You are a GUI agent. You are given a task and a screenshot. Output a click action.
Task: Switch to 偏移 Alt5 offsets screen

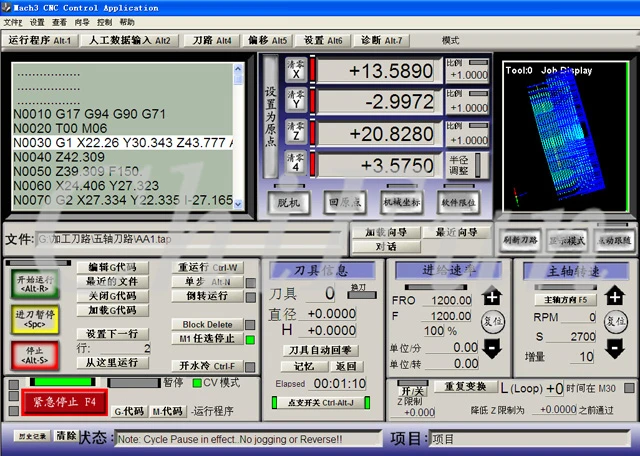[x=267, y=40]
